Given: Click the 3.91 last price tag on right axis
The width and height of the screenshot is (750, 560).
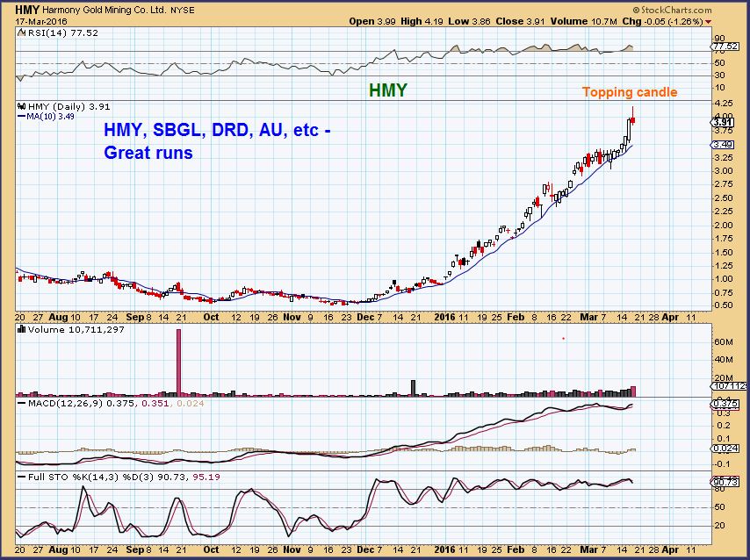Looking at the screenshot, I should [721, 122].
